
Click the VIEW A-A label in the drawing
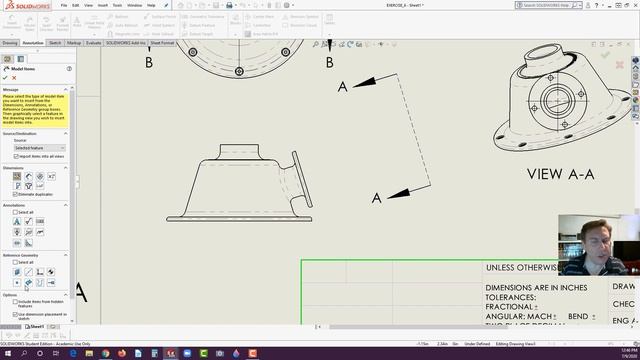[560, 174]
